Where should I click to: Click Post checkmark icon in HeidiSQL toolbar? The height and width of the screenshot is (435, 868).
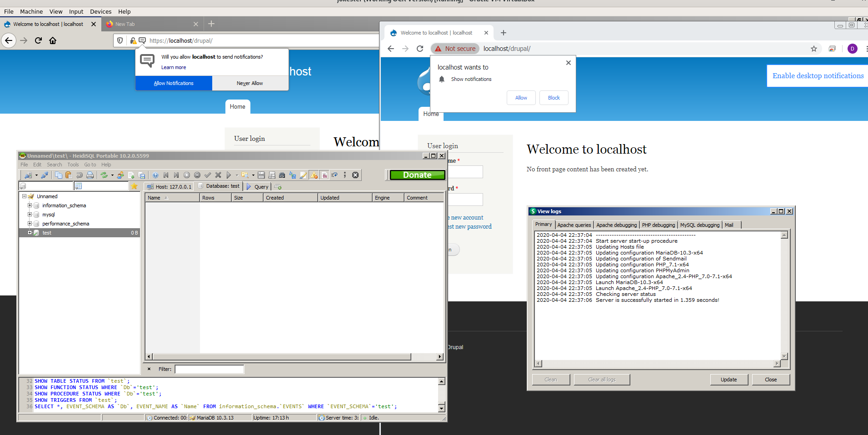pos(208,175)
